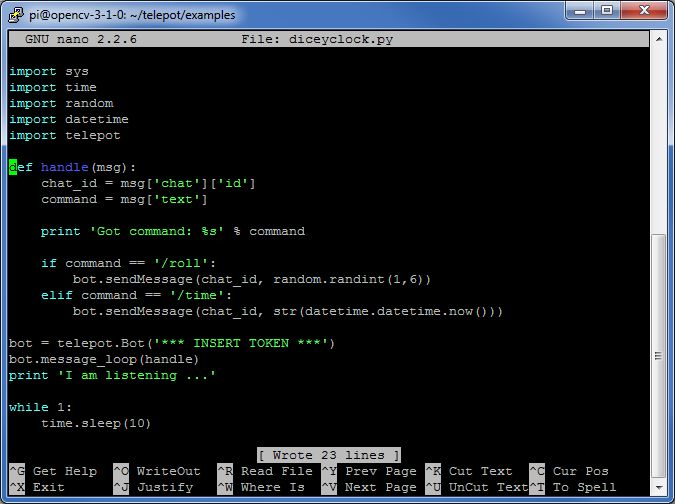The height and width of the screenshot is (504, 675).
Task: Click the 'import time' line
Action: 53,87
